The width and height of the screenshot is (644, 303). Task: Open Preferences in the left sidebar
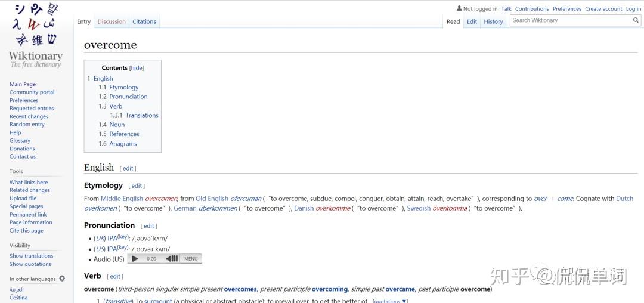pos(24,100)
